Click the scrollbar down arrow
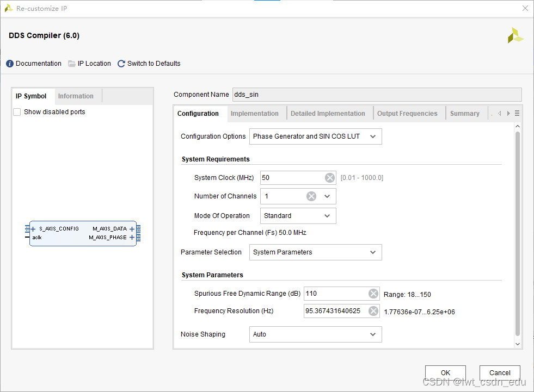 click(518, 344)
